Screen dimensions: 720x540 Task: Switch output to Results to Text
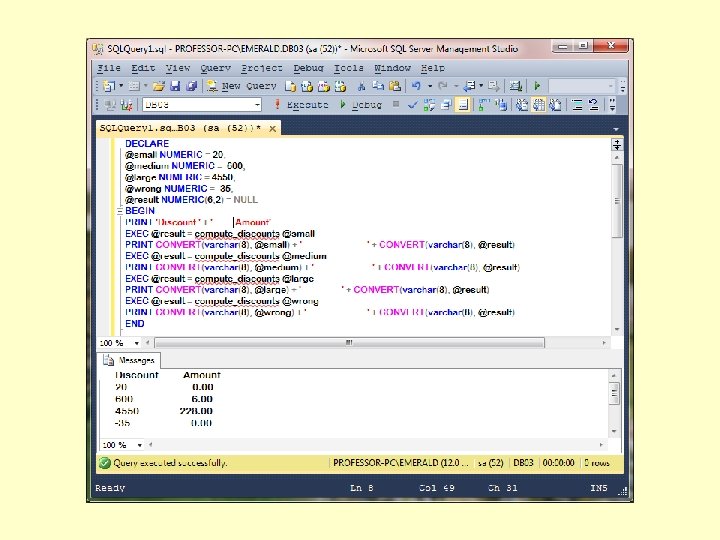(x=522, y=105)
